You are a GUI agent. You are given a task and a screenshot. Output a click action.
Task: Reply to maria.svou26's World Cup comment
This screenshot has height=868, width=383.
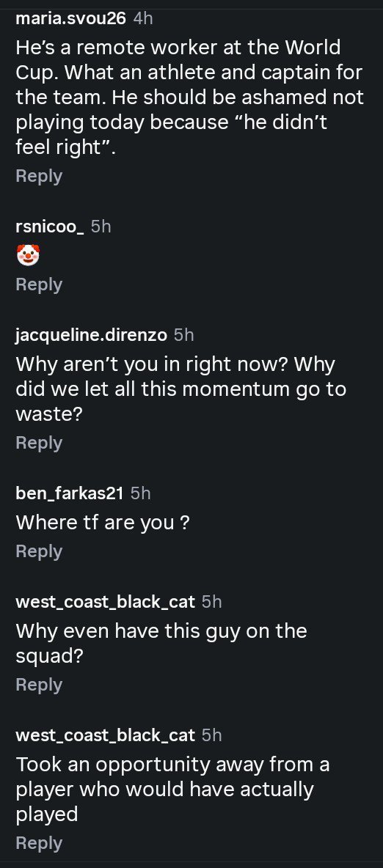click(39, 176)
